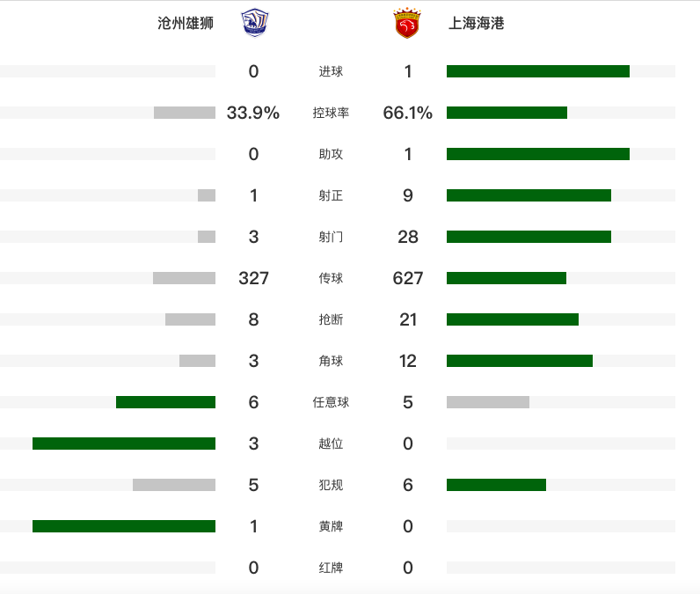Click the 627 passes value

pos(408,278)
